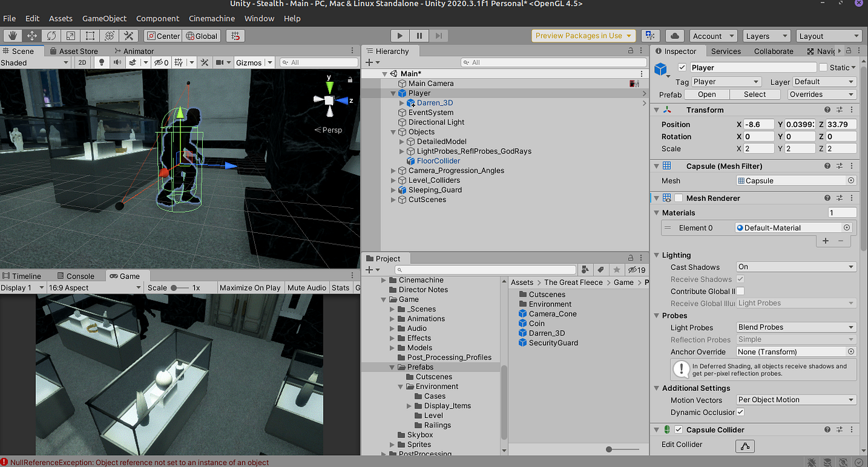
Task: Toggle the Scene view grid icon
Action: (x=179, y=62)
